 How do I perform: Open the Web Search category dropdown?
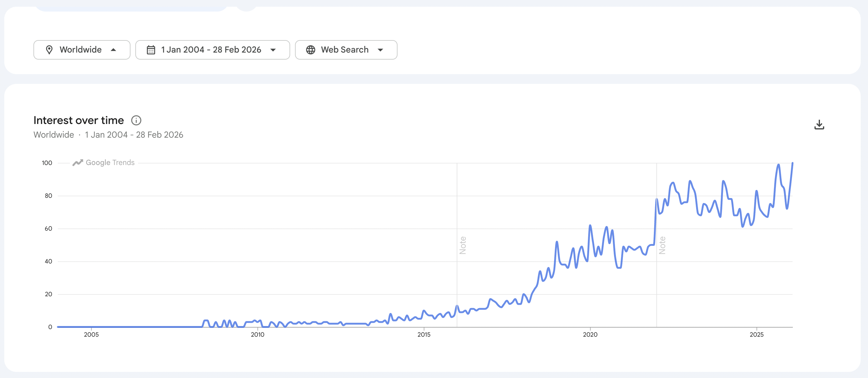pos(346,50)
